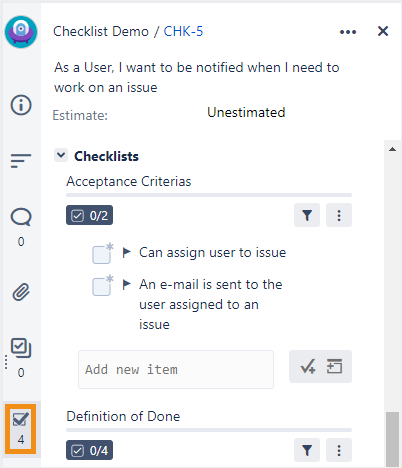The width and height of the screenshot is (402, 468).
Task: Open the issue details info icon
Action: pos(21,105)
